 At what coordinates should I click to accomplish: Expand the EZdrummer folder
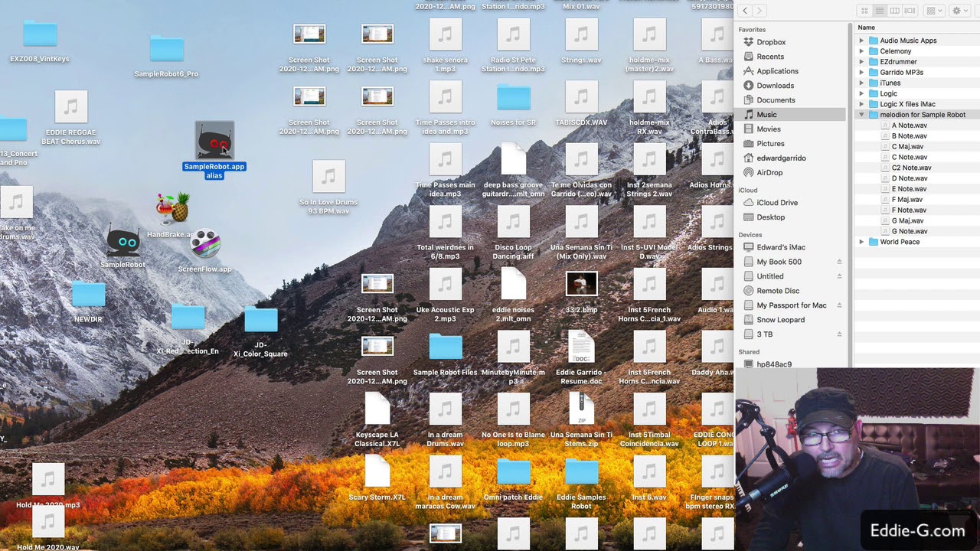861,62
